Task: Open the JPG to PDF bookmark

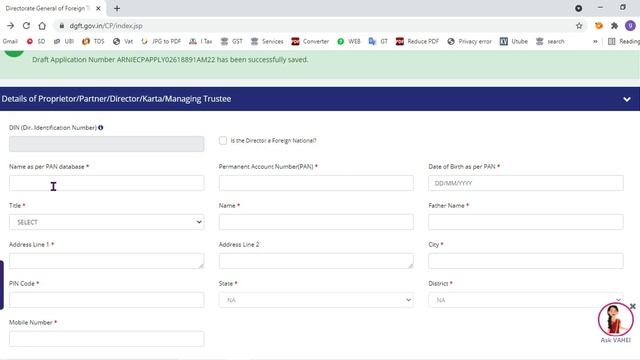Action: click(161, 41)
